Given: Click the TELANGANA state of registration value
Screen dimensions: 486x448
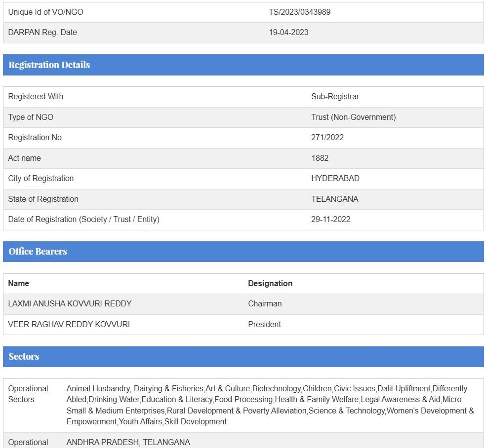Looking at the screenshot, I should pos(334,199).
